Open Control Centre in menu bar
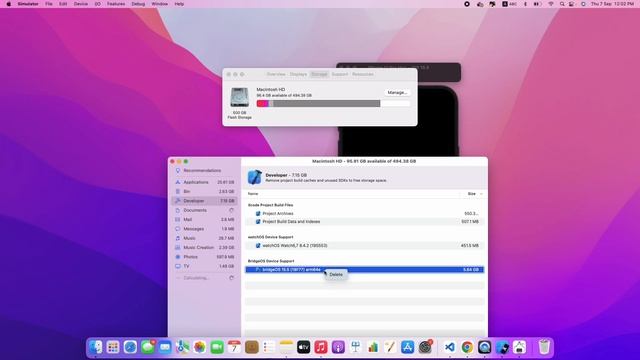Image resolution: width=640 pixels, height=360 pixels. click(572, 4)
